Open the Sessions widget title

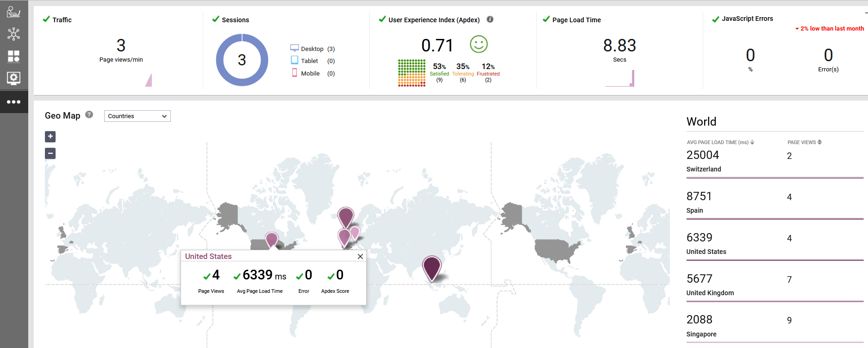click(235, 20)
